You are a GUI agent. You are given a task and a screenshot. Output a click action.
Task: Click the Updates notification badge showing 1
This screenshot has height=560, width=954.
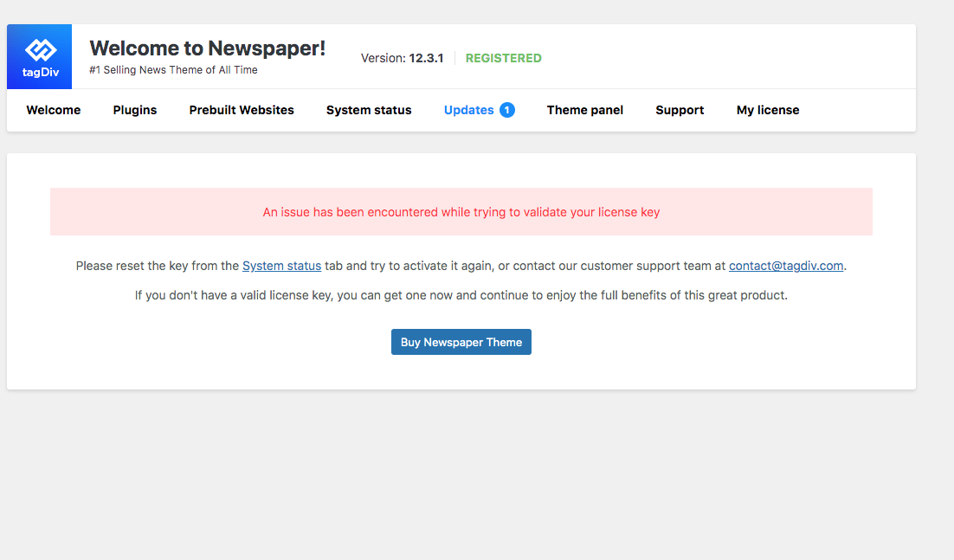pyautogui.click(x=506, y=110)
